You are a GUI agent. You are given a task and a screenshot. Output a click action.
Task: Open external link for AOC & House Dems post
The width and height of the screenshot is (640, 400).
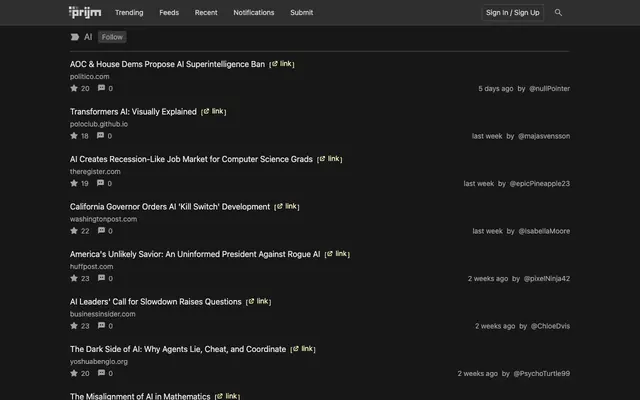pos(282,64)
